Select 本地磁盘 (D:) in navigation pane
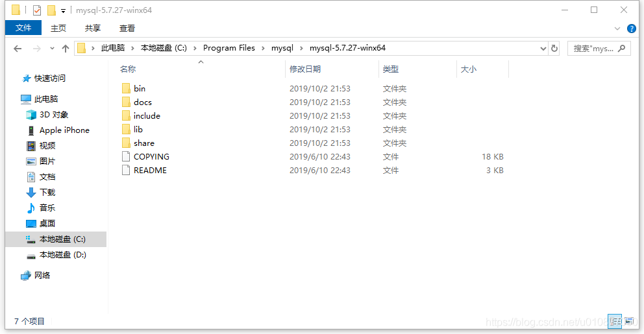 [x=62, y=255]
